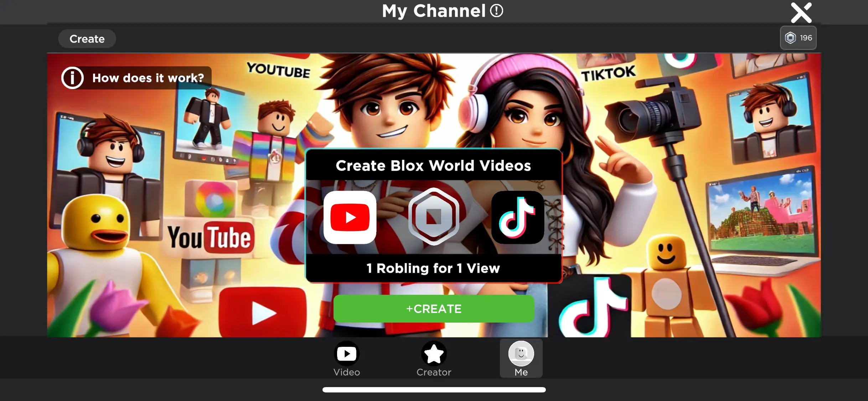
Task: Select the TikTok icon in the card
Action: coord(517,217)
